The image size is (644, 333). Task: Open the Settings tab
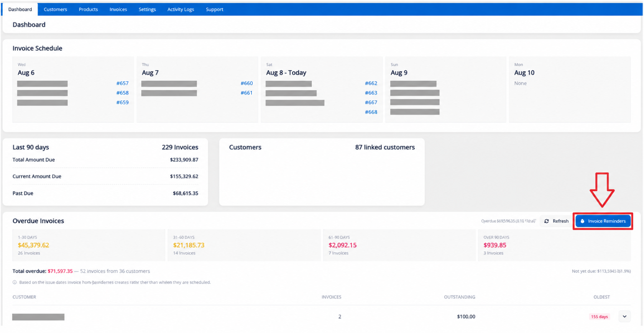click(147, 9)
